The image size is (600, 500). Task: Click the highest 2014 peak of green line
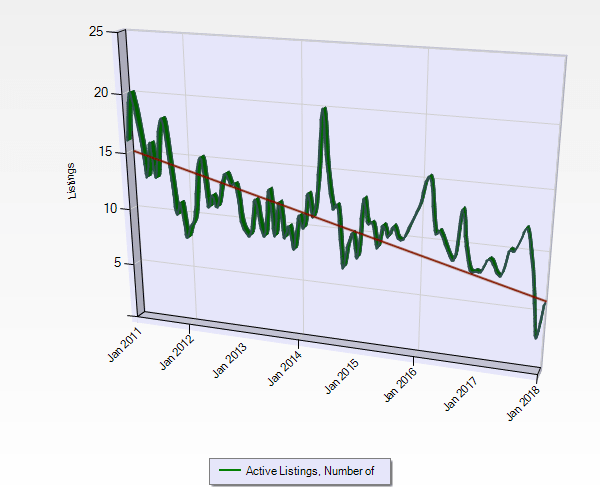click(324, 109)
